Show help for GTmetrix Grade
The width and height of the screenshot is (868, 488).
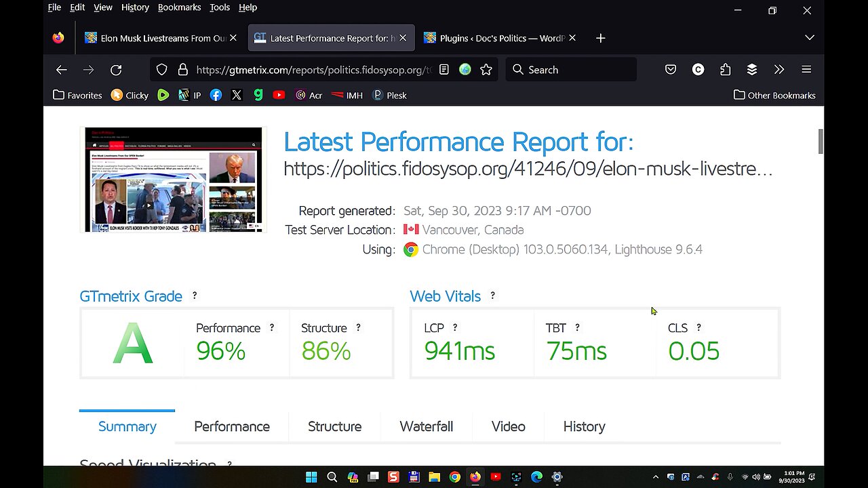coord(195,296)
